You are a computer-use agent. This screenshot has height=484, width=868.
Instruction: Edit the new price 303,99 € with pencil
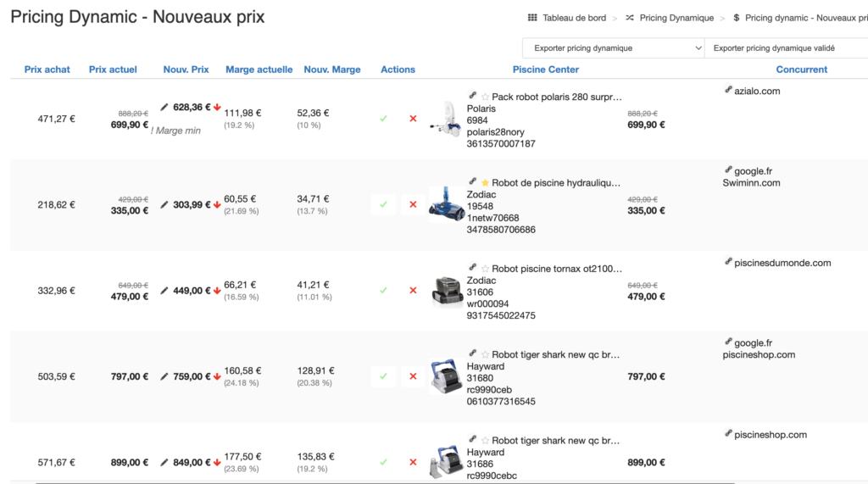tap(164, 204)
